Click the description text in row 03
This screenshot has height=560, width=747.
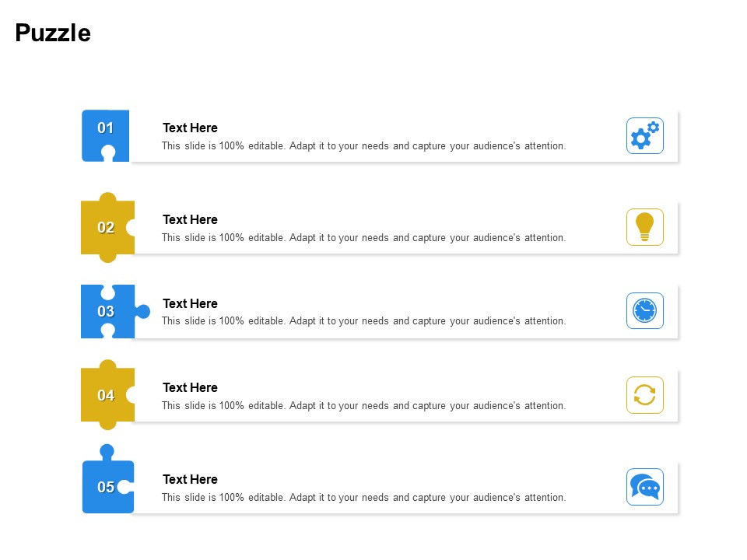click(x=363, y=321)
